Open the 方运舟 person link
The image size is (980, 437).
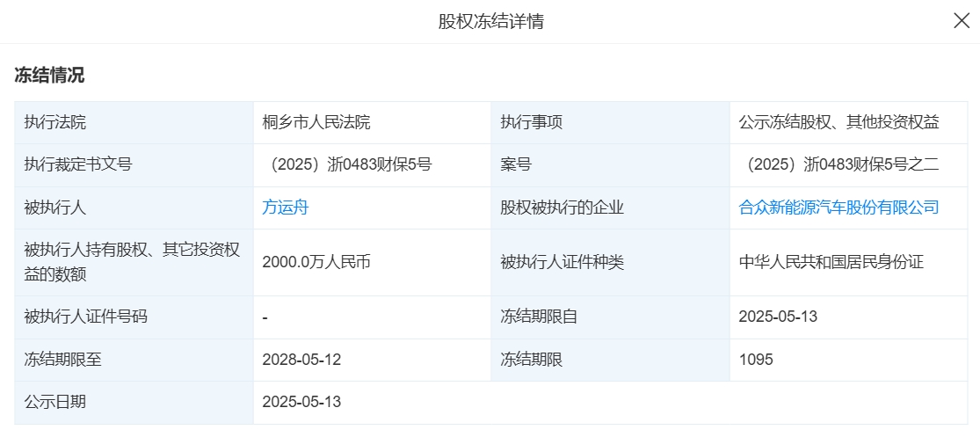coord(285,208)
